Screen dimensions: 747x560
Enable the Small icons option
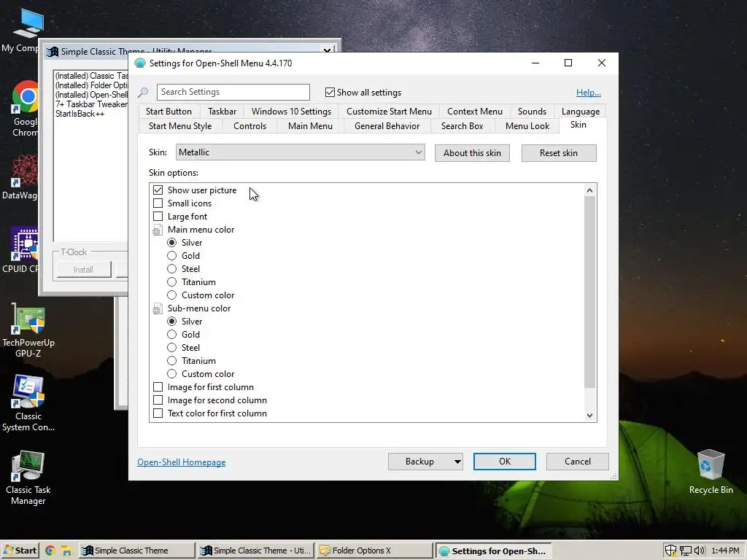(158, 203)
